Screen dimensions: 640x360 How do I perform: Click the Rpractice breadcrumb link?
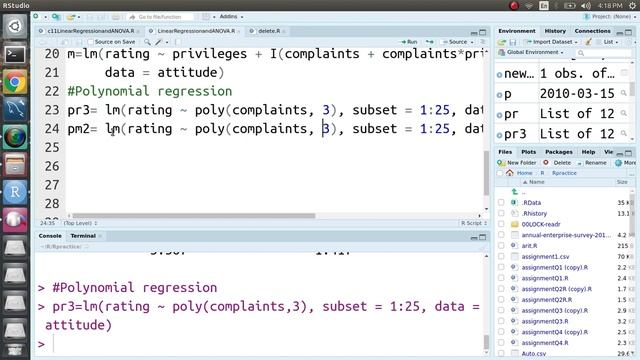tap(564, 173)
